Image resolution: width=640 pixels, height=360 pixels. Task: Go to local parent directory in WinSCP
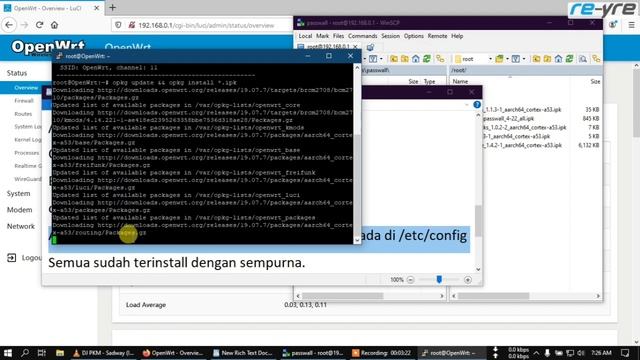point(393,59)
